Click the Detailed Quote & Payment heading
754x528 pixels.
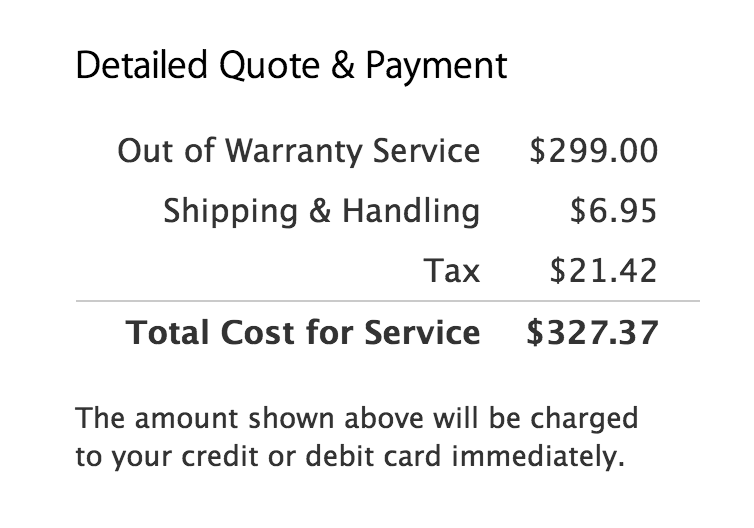[291, 65]
